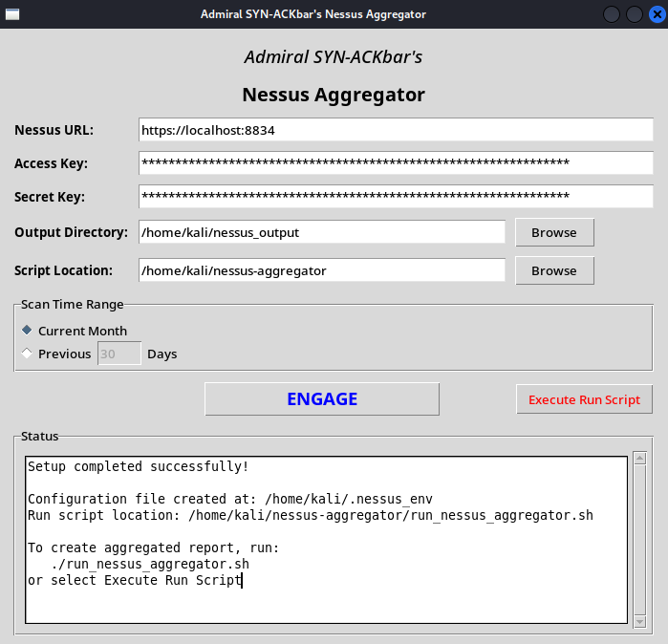668x644 pixels.
Task: Open the window menu icon in title bar
Action: pos(12,14)
